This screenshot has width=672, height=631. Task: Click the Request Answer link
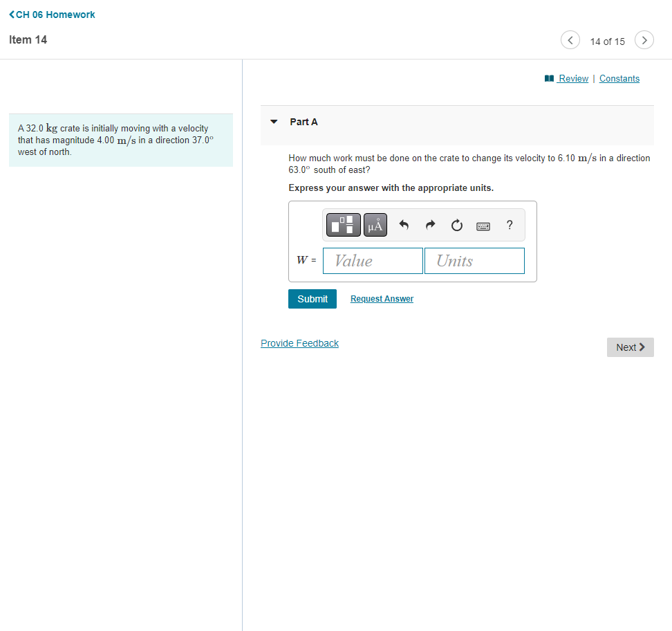[381, 298]
